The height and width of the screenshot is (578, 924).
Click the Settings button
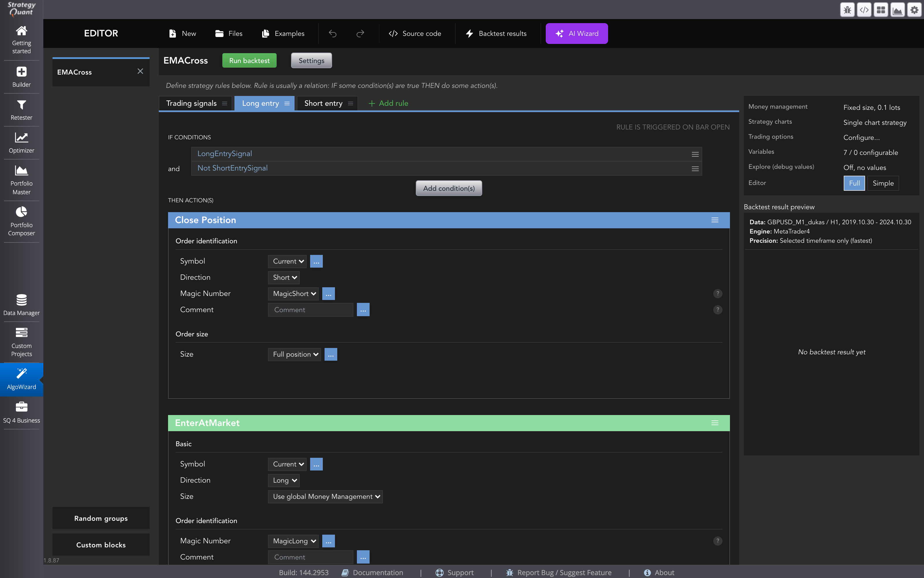[x=311, y=60]
